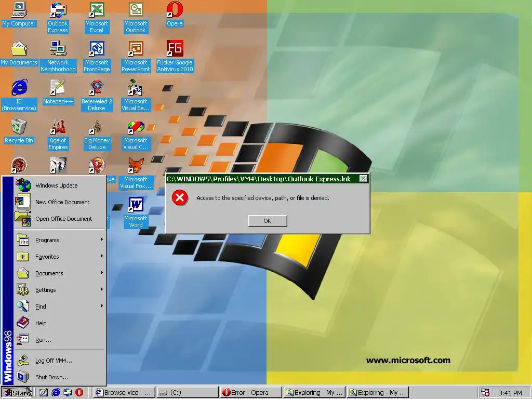Screen dimensions: 532x399
Task: Select the Microsoft PowerPoint desktop shortcut
Action: [x=136, y=57]
